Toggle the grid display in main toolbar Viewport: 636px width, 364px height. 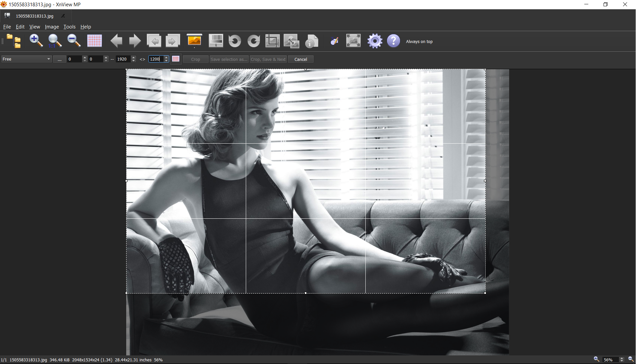pyautogui.click(x=94, y=41)
